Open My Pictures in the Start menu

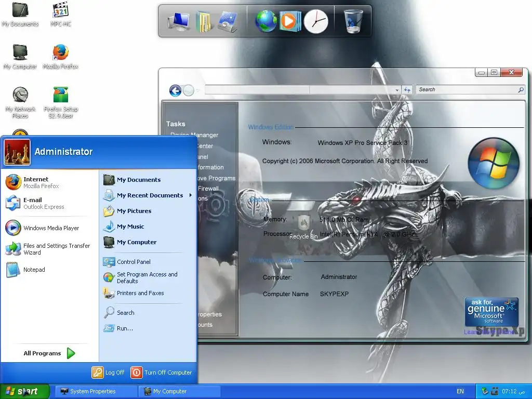[148, 211]
